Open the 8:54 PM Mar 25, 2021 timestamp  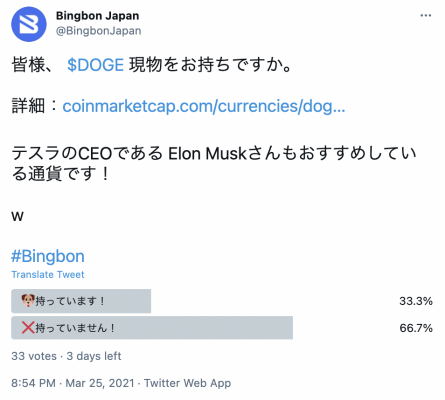coord(73,383)
